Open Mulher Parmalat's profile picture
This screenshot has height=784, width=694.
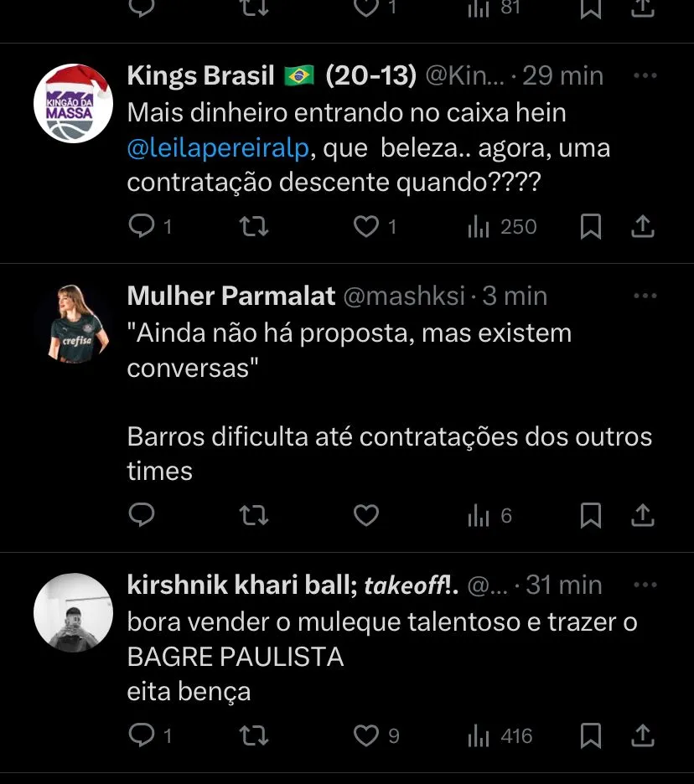coord(73,323)
